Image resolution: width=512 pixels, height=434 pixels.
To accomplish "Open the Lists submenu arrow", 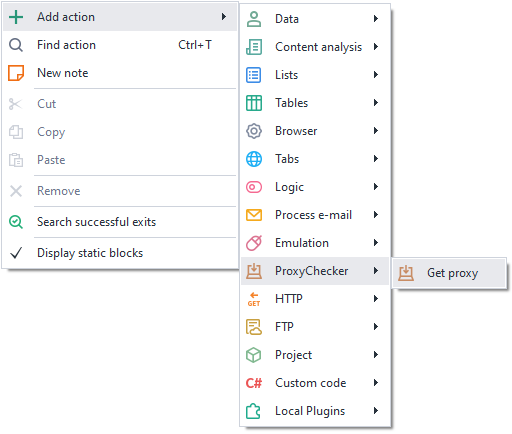I will pyautogui.click(x=376, y=75).
